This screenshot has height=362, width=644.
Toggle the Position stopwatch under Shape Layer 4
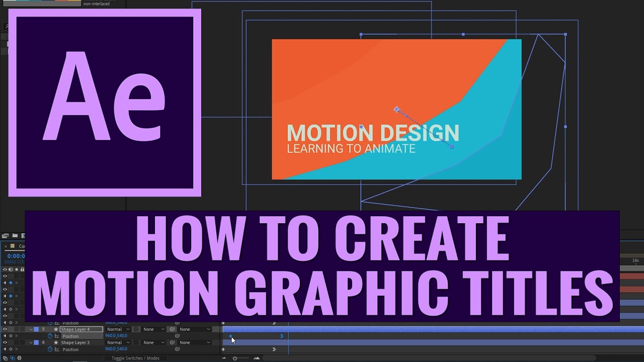pyautogui.click(x=50, y=336)
